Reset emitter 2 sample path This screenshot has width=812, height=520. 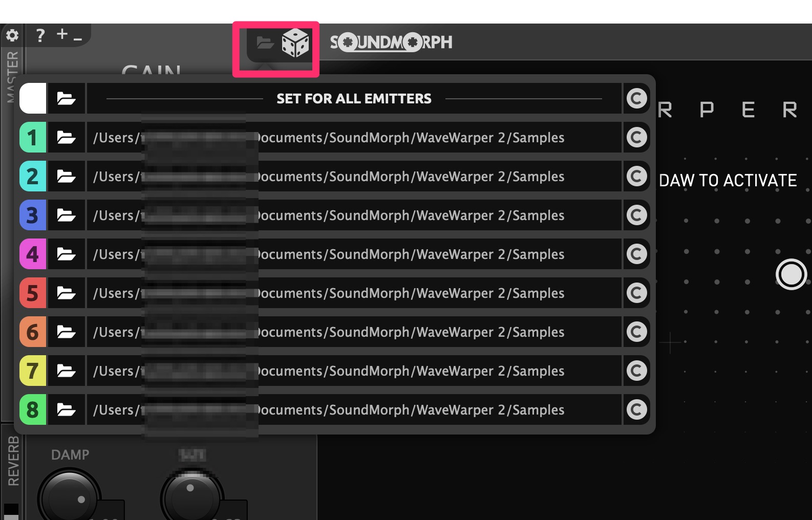point(637,177)
